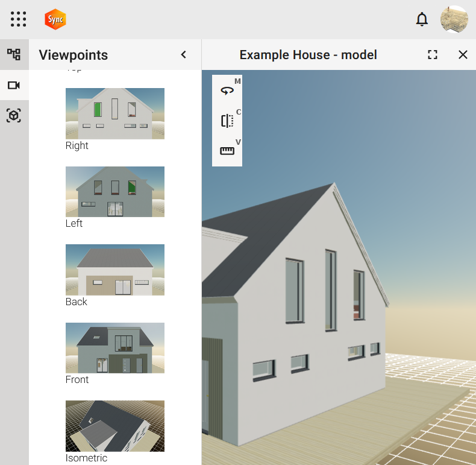The height and width of the screenshot is (465, 476).
Task: Toggle fullscreen for the model viewer
Action: pos(432,55)
